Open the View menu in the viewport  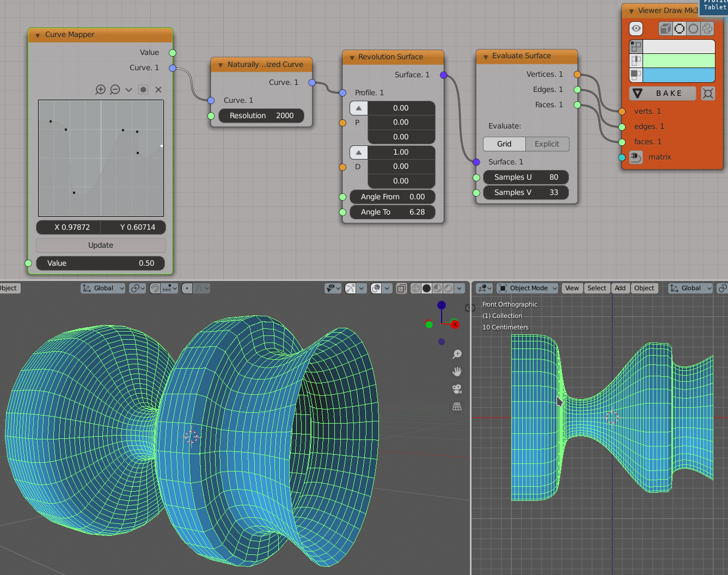572,288
